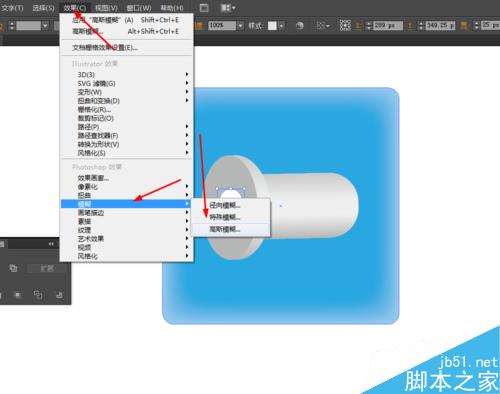500x394 pixels.
Task: Expand the 风格化(S) Illustrator effects submenu
Action: [x=126, y=153]
